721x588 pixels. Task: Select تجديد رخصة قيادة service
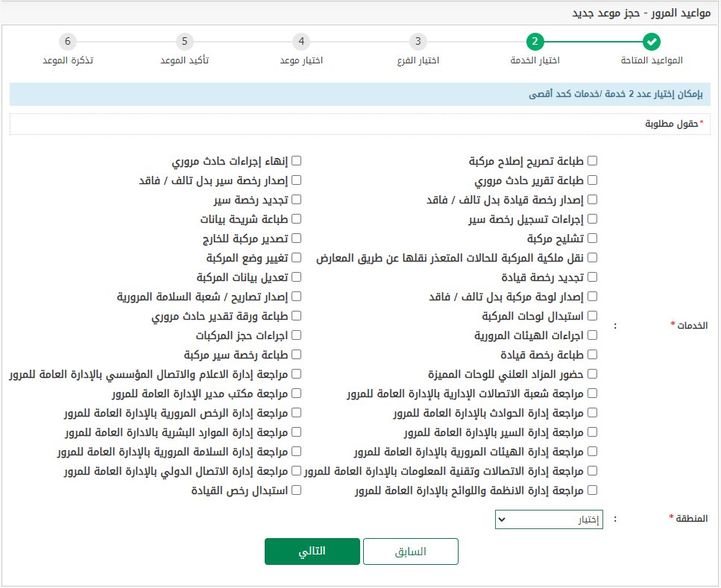coord(592,276)
